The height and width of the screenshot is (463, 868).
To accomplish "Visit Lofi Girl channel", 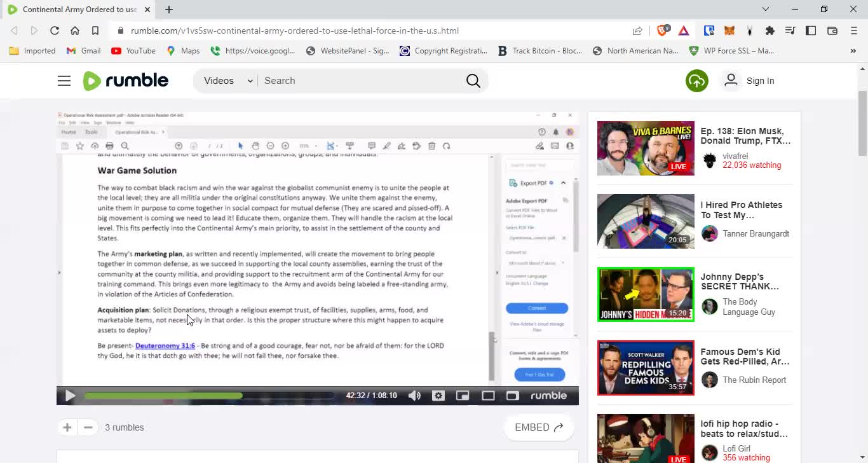I will [x=736, y=448].
